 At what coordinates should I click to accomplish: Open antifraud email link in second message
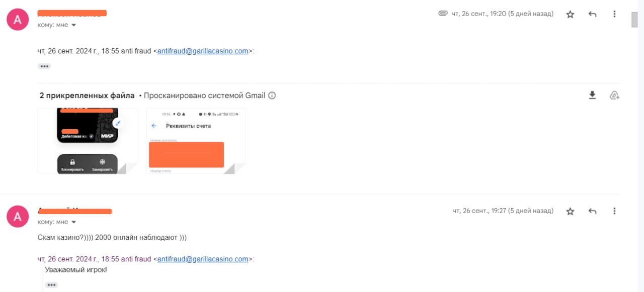(x=203, y=259)
